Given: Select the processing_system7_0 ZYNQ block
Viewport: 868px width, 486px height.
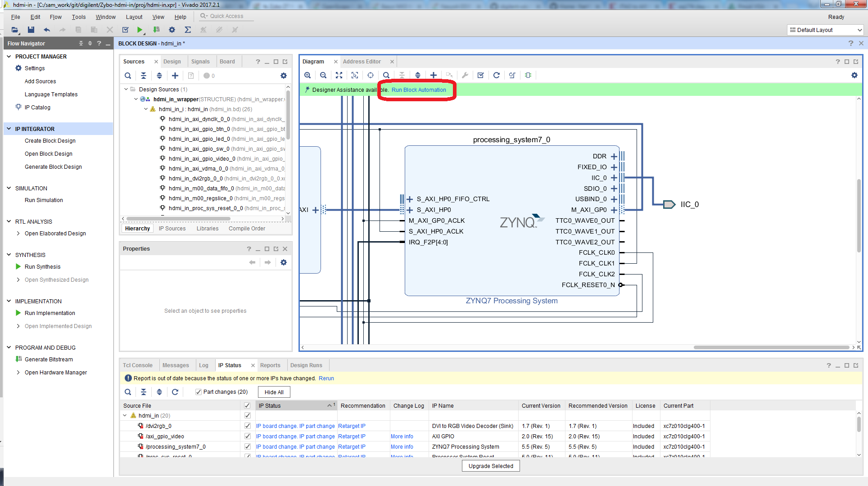Looking at the screenshot, I should click(x=511, y=220).
